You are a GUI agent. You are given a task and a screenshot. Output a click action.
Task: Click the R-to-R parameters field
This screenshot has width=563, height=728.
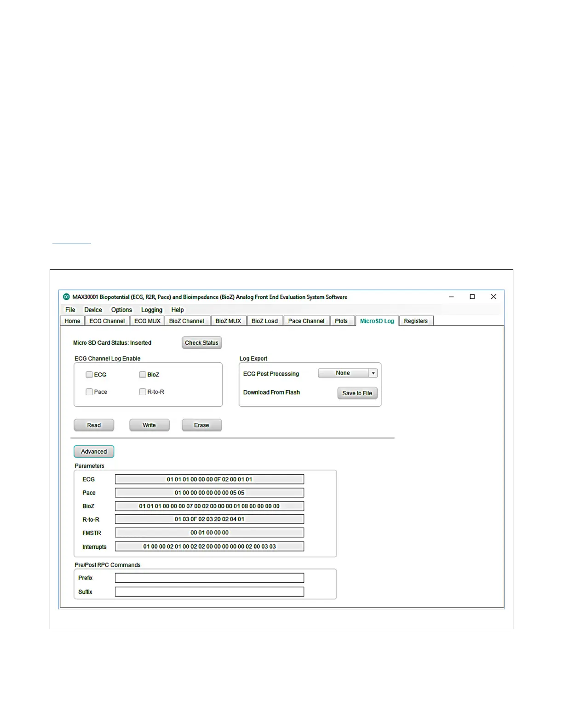coord(209,519)
